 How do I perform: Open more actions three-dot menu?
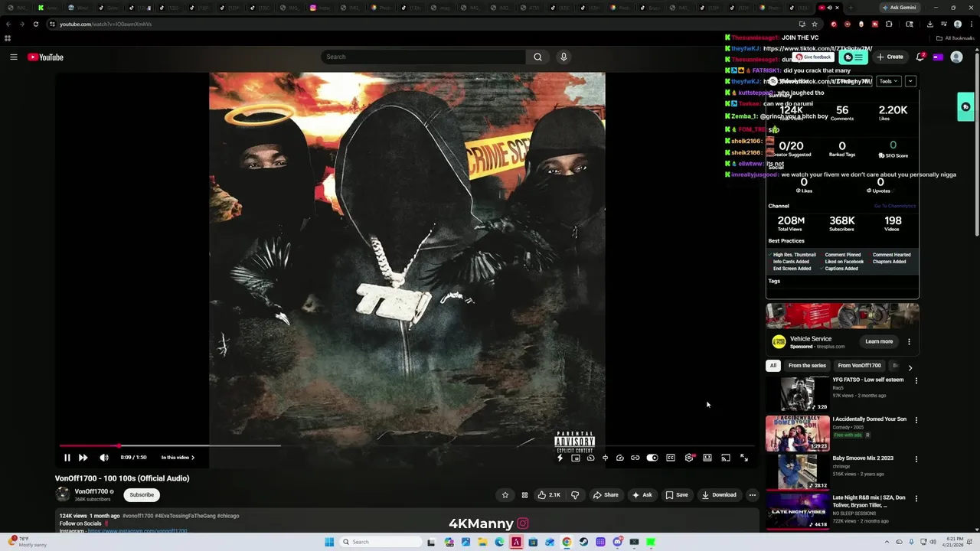[753, 495]
